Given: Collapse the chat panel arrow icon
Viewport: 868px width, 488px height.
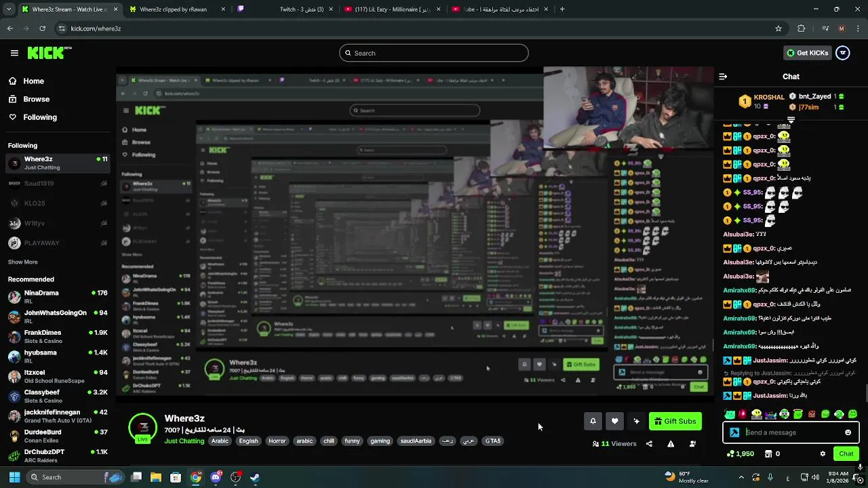Looking at the screenshot, I should pos(723,77).
